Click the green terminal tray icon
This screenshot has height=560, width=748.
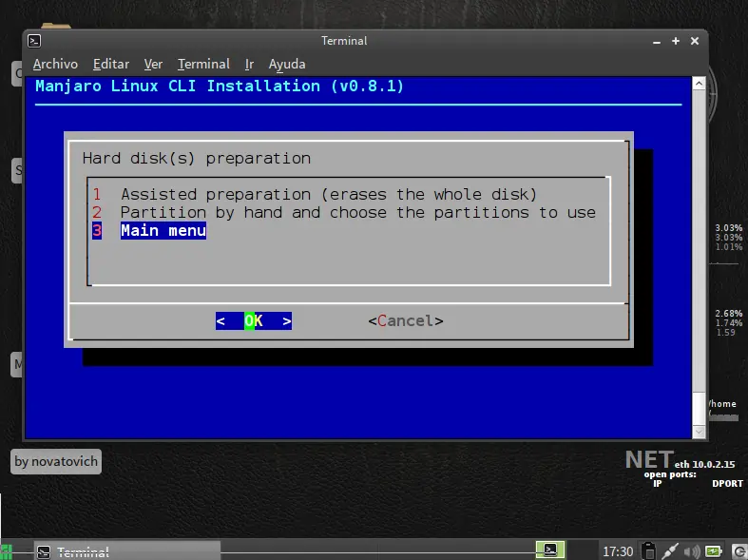pyautogui.click(x=550, y=550)
